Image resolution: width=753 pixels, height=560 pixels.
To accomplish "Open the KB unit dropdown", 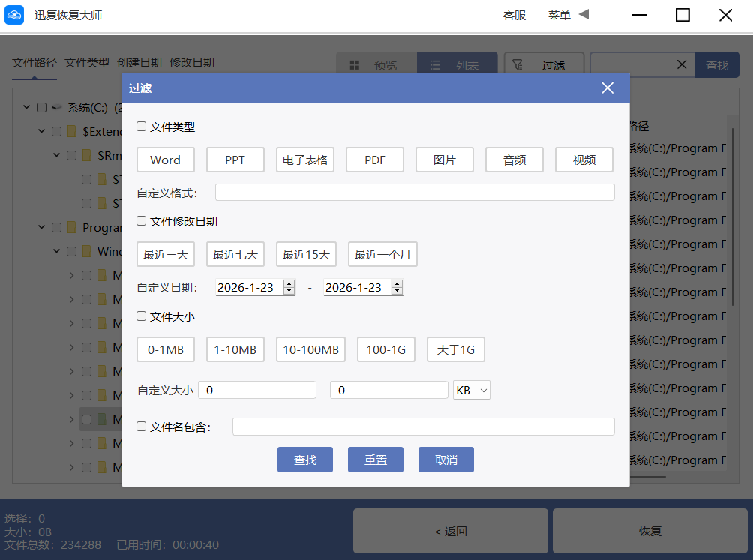I will pos(471,390).
